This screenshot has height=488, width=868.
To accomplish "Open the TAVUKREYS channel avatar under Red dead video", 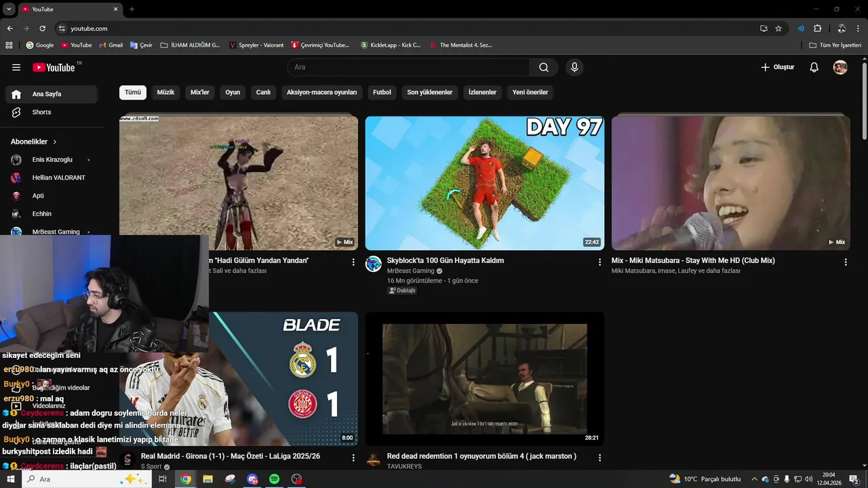I will (x=374, y=460).
